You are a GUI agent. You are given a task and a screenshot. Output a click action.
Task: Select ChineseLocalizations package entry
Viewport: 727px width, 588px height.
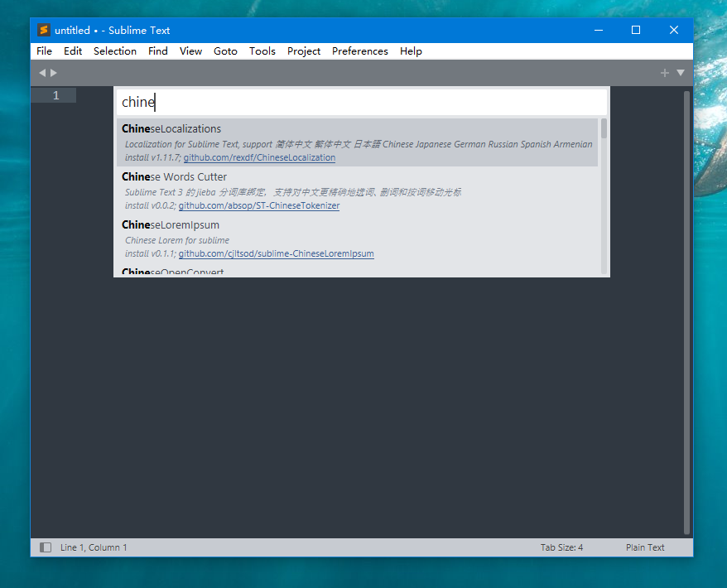tap(357, 142)
